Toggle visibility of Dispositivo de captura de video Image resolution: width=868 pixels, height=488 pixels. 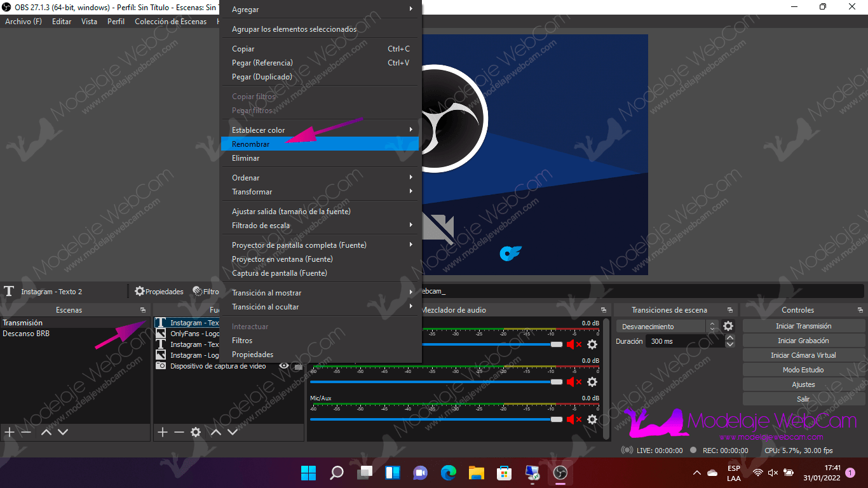284,366
